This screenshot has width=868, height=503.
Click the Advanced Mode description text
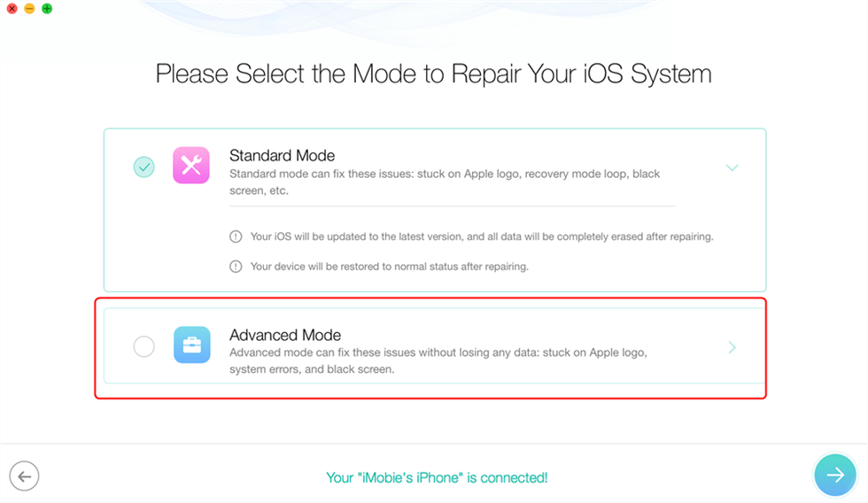(438, 360)
